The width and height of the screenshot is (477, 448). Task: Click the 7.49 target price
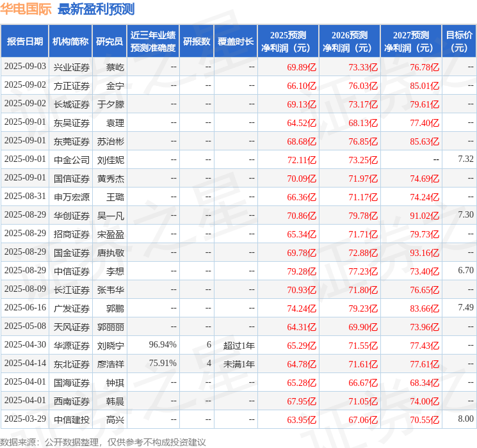pyautogui.click(x=465, y=307)
